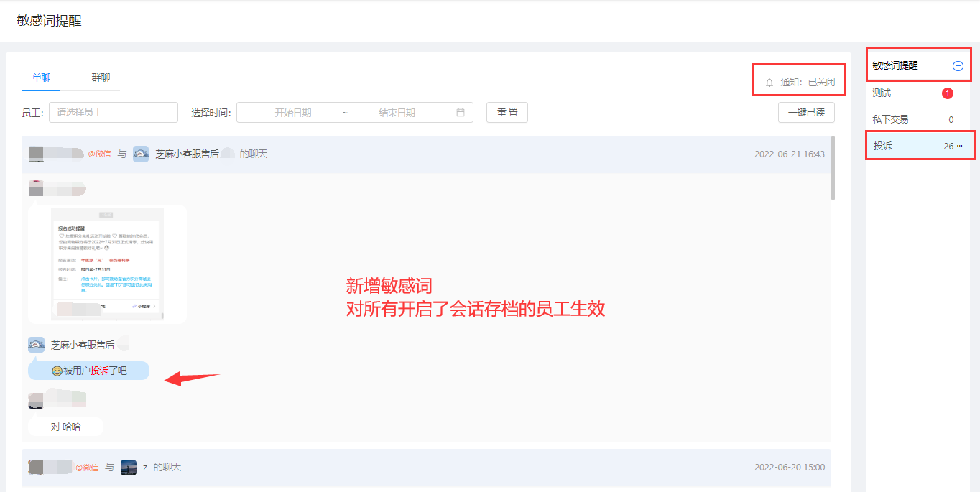Open the 开始日期 start date picker
The image size is (980, 492).
(293, 113)
